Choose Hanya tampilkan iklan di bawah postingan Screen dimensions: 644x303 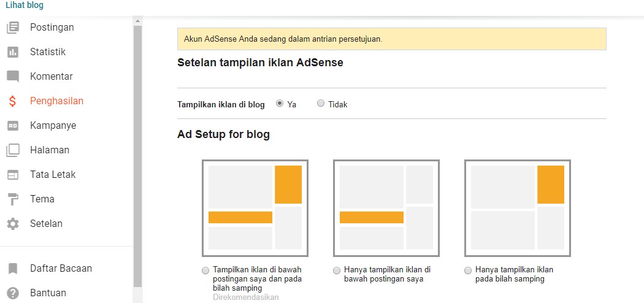337,270
